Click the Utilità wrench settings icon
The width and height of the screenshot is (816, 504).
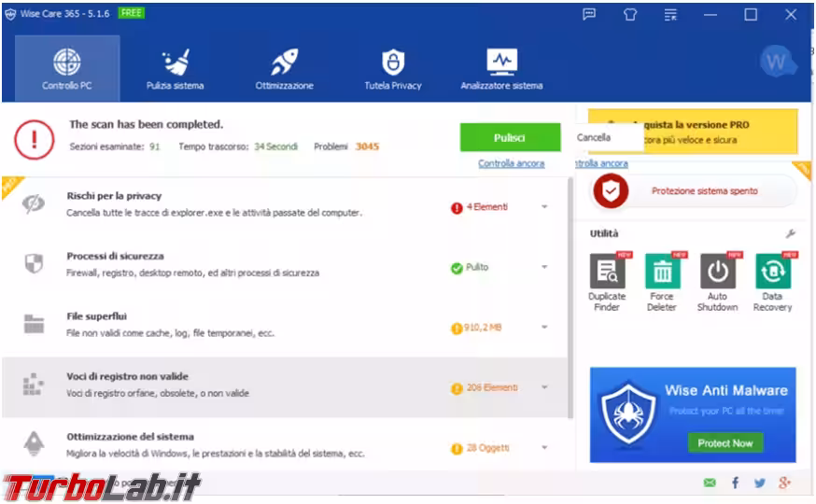point(791,233)
